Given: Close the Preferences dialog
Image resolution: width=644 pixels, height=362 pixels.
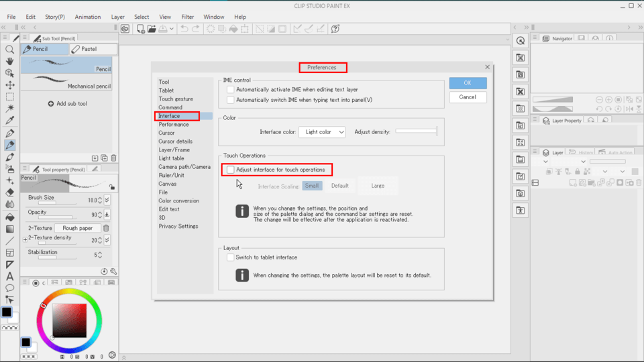Looking at the screenshot, I should (487, 67).
